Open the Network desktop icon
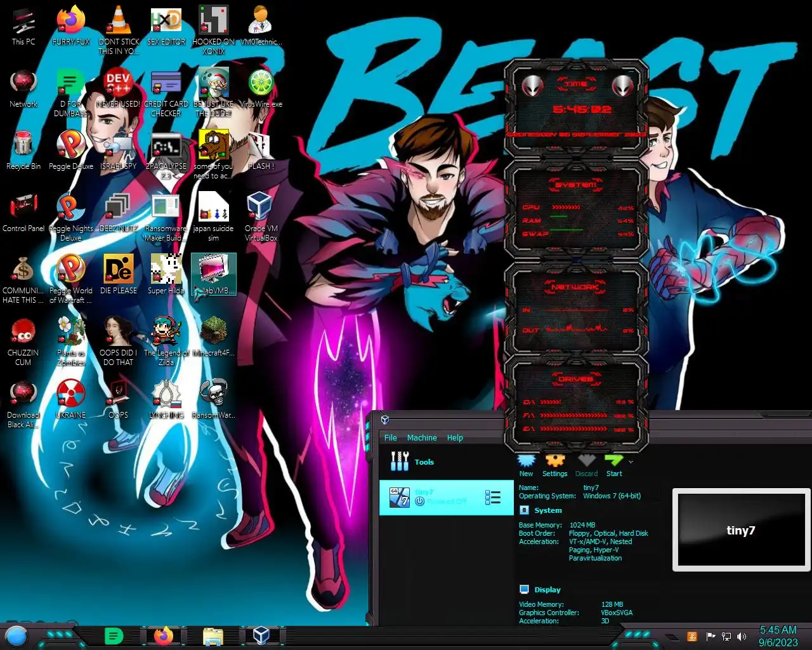This screenshot has height=650, width=812. pyautogui.click(x=23, y=89)
